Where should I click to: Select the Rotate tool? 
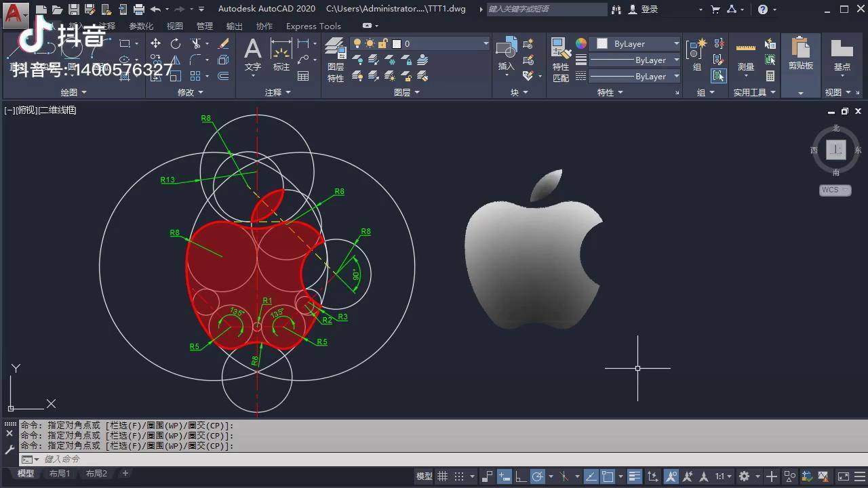pyautogui.click(x=175, y=43)
